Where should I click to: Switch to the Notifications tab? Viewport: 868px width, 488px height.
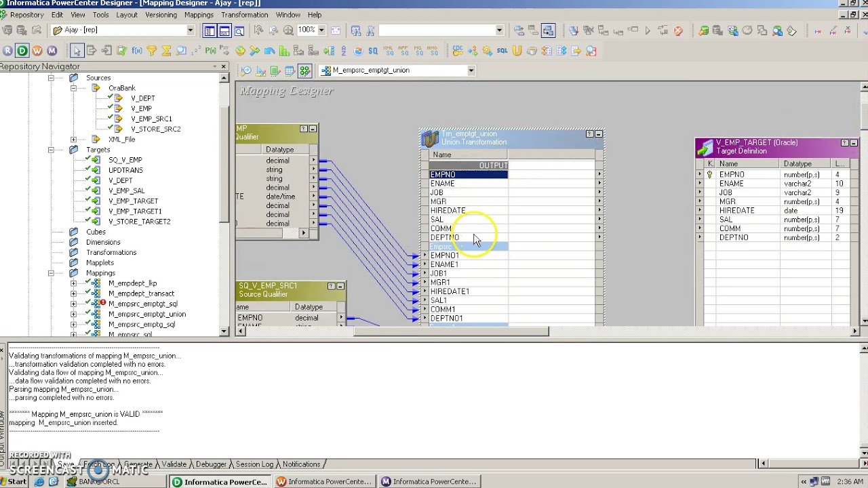tap(301, 464)
